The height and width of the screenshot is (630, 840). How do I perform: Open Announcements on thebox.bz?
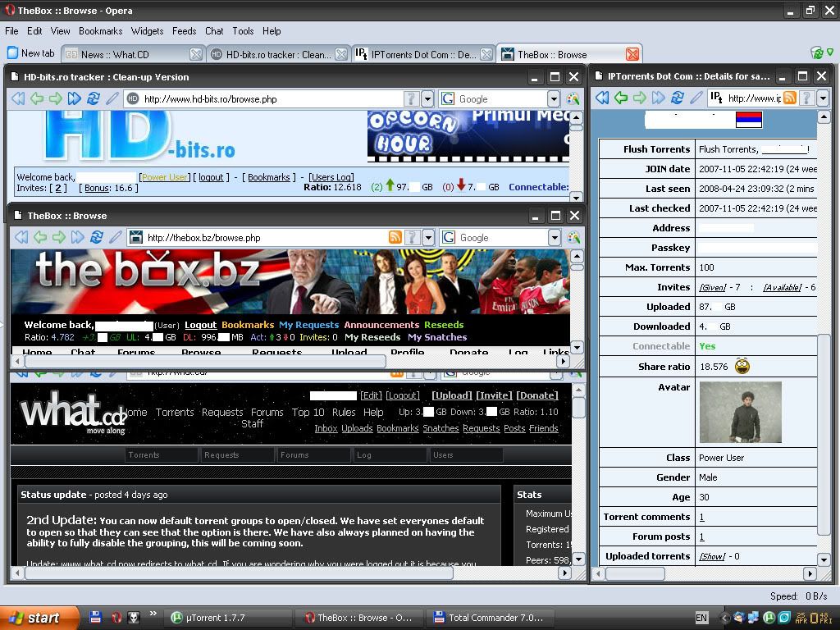(381, 325)
